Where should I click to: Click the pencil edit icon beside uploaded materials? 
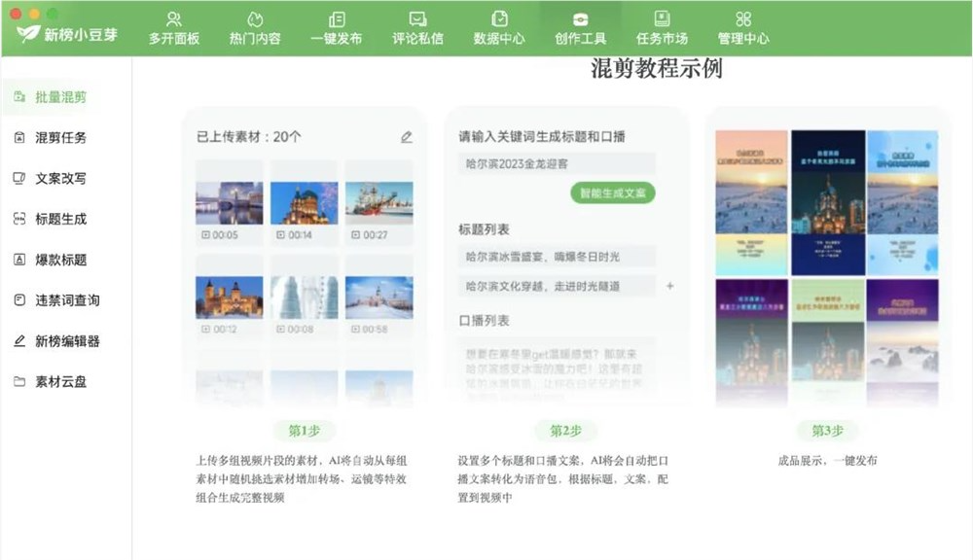coord(408,138)
